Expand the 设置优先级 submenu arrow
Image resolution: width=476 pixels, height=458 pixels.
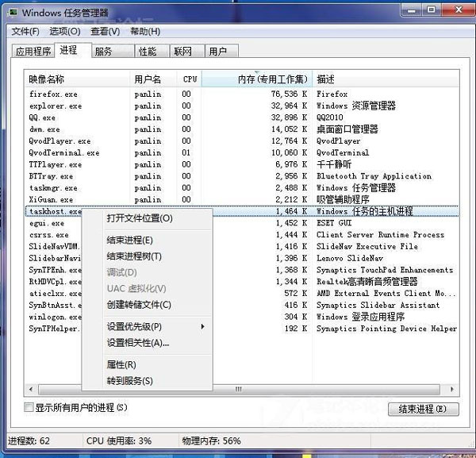(x=202, y=327)
